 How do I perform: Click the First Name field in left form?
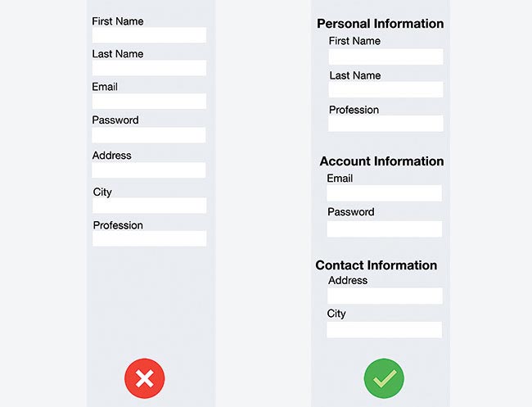click(149, 35)
